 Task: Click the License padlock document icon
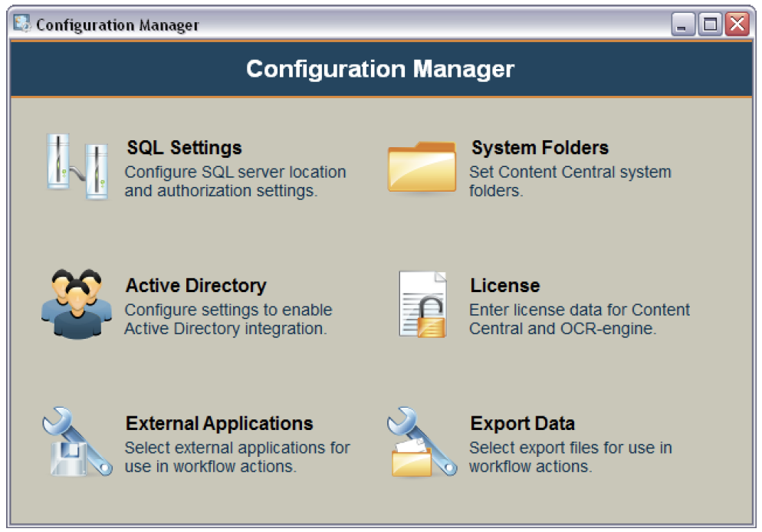click(x=422, y=305)
